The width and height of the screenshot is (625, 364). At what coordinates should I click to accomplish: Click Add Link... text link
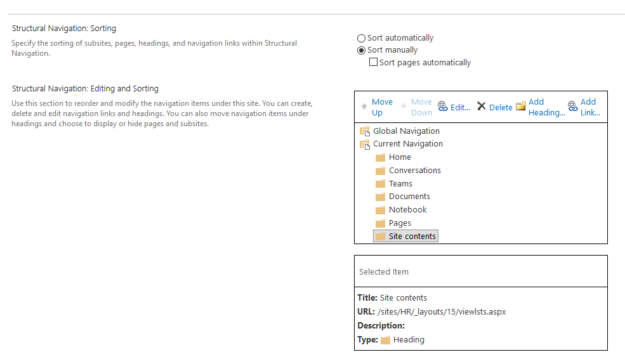590,107
